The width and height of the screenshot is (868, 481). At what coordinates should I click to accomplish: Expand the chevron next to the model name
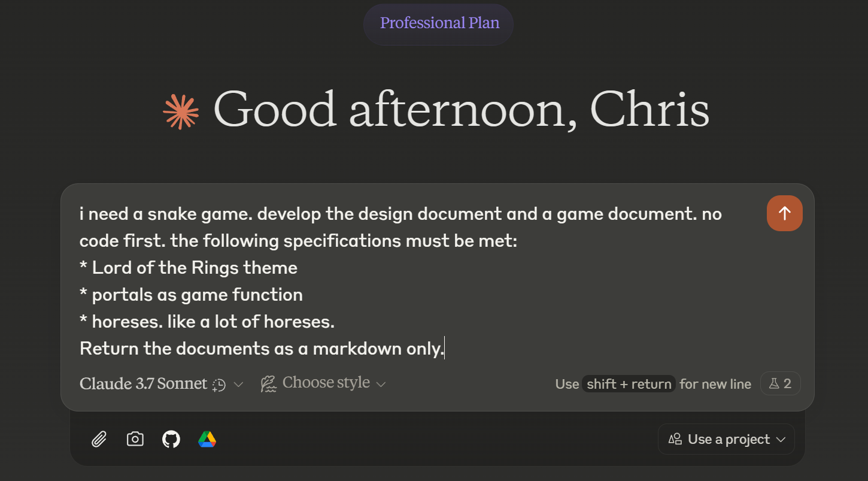pyautogui.click(x=238, y=385)
